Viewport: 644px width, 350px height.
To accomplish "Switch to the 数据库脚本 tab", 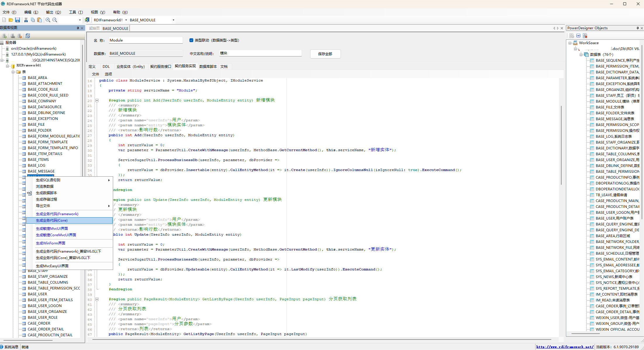I will click(x=208, y=67).
